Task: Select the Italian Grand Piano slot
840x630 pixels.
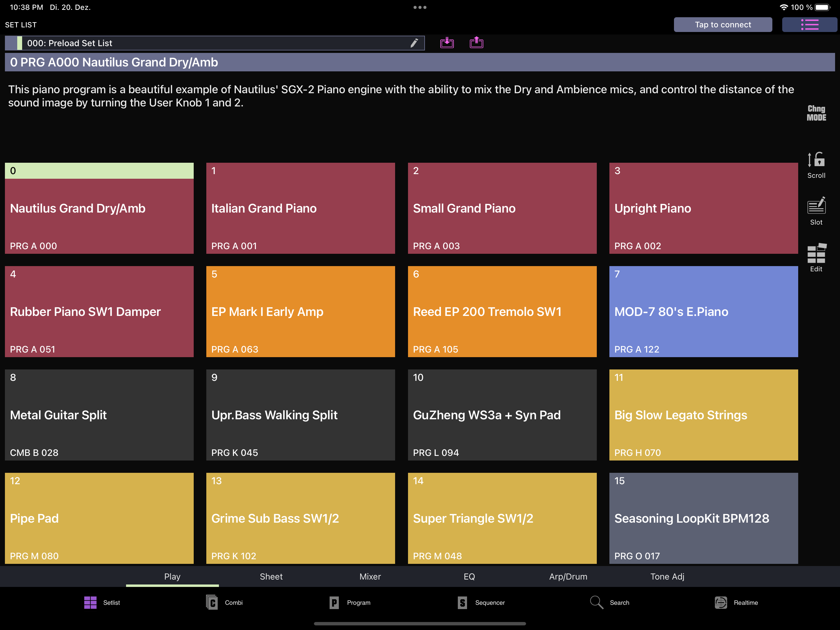Action: point(300,208)
